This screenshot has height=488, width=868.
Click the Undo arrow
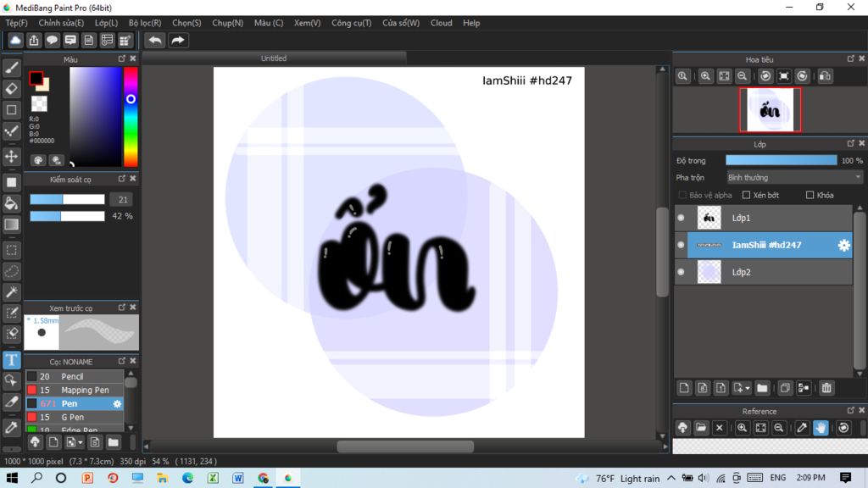point(155,41)
